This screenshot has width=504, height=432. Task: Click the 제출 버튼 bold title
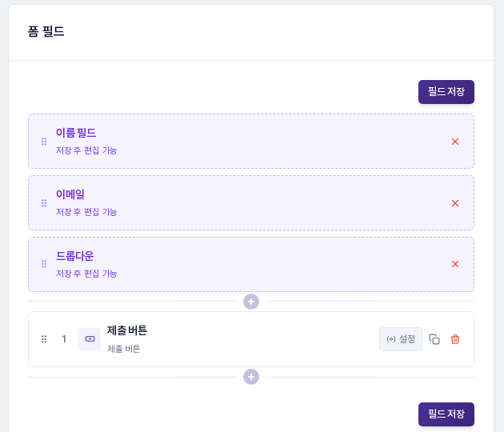pos(127,330)
